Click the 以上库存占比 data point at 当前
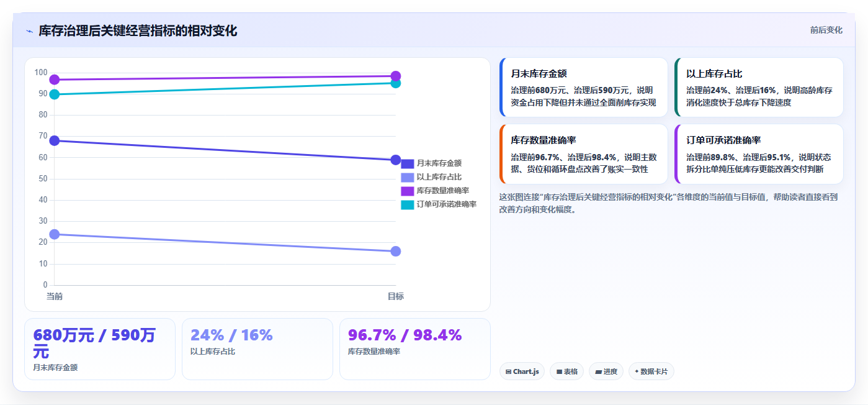This screenshot has height=405, width=868. [x=55, y=234]
